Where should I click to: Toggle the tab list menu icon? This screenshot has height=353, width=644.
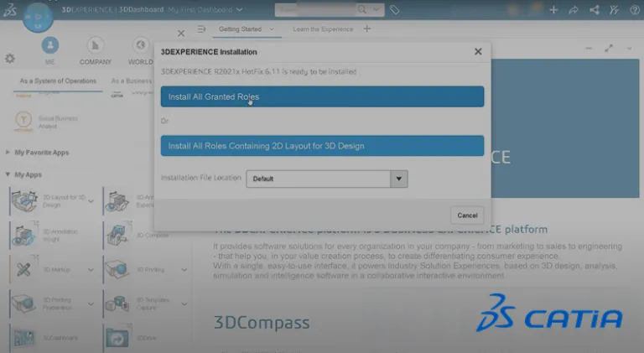(x=201, y=29)
